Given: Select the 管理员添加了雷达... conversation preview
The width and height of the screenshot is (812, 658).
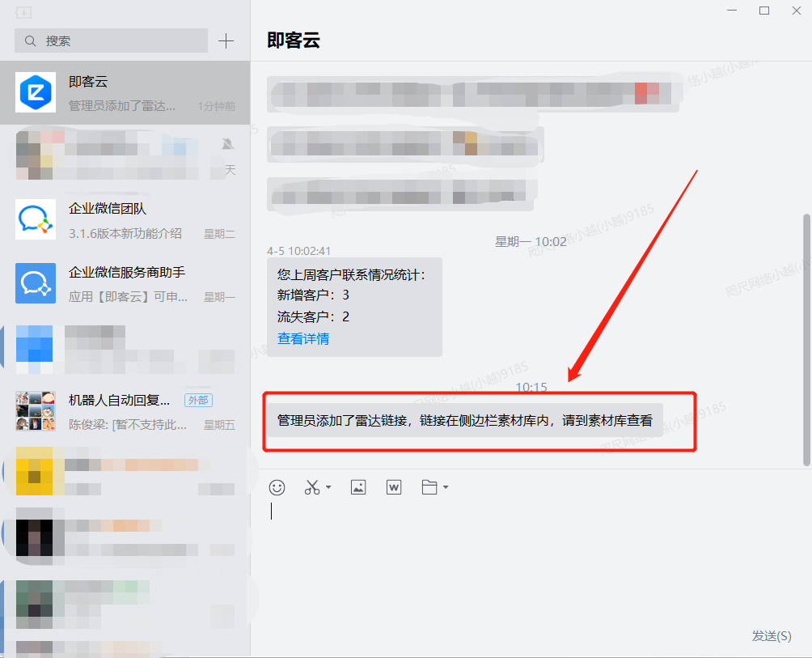Looking at the screenshot, I should point(122,106).
